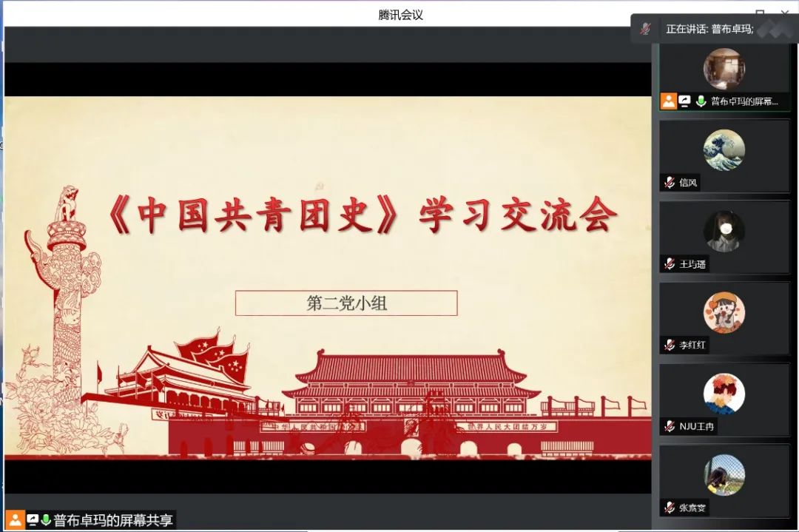Screen dimensions: 799x532
Task: Click the 正在讲话: 普布卓玛 speaker indicator
Action: 709,29
